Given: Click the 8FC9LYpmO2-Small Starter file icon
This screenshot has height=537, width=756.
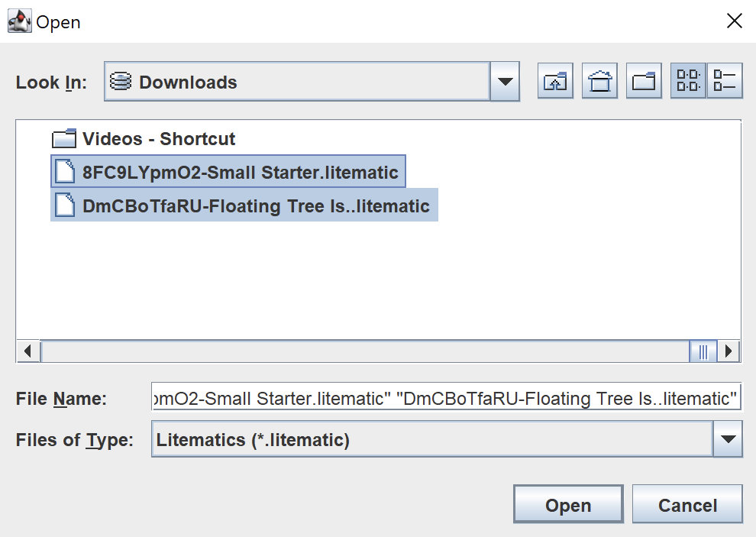Looking at the screenshot, I should pyautogui.click(x=65, y=173).
